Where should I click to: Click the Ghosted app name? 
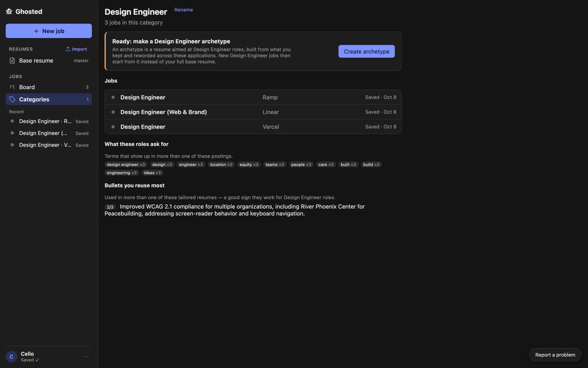click(29, 11)
